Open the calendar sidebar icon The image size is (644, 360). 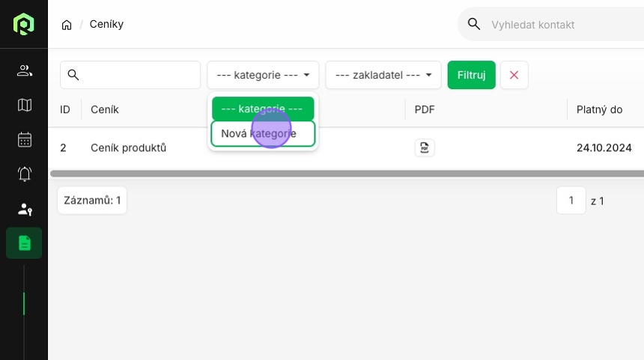pyautogui.click(x=24, y=139)
